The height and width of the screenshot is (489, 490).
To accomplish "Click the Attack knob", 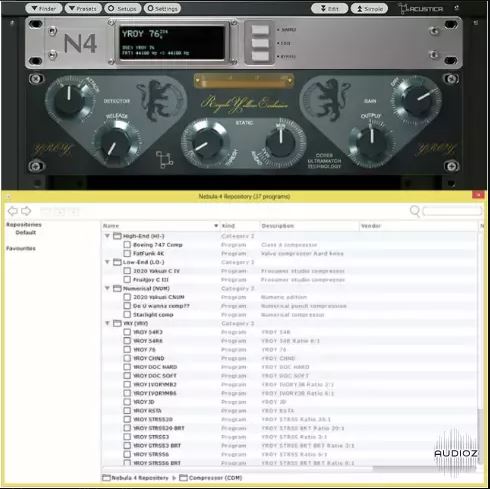I will coord(69,99).
